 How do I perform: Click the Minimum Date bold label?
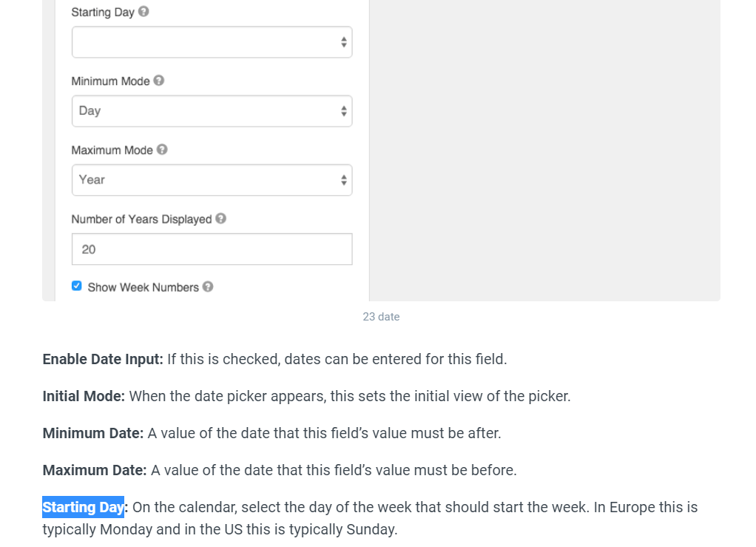point(92,433)
